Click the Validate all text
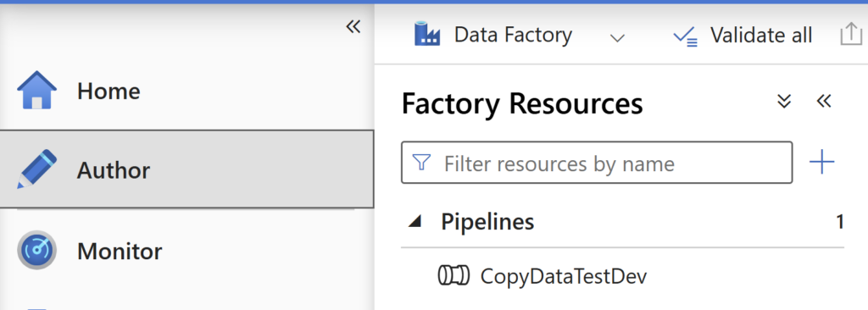The image size is (868, 310). pos(761,36)
